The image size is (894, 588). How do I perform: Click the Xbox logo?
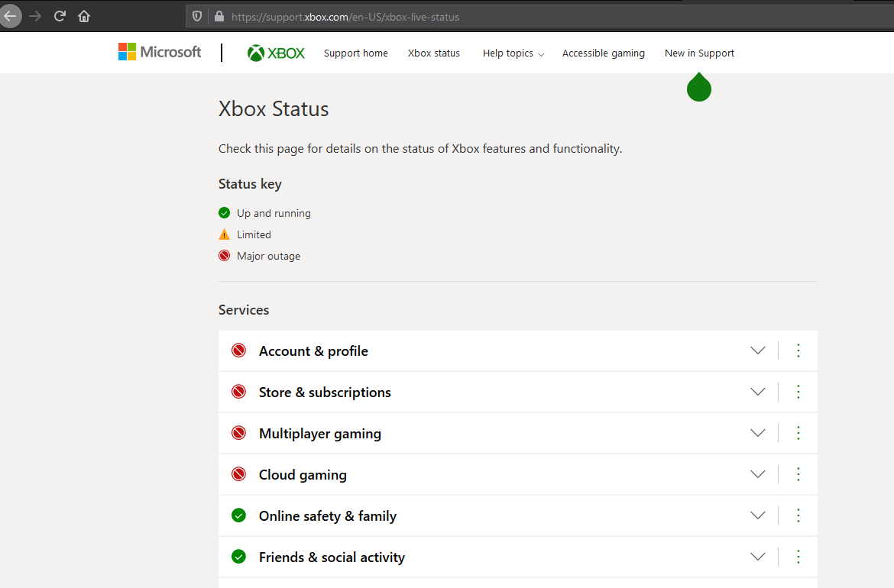[x=276, y=53]
